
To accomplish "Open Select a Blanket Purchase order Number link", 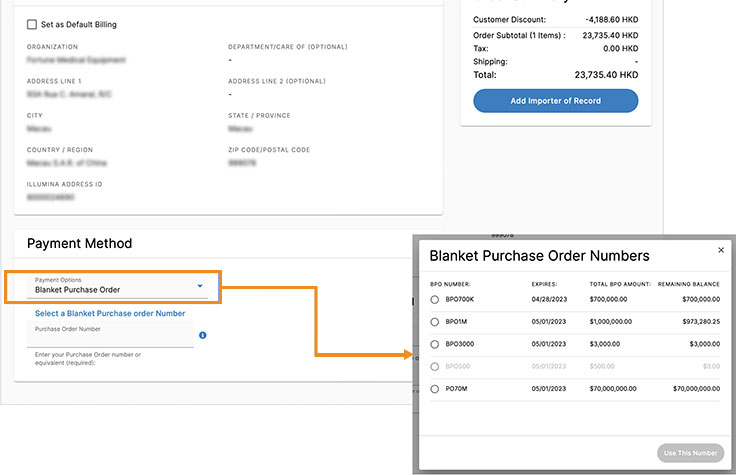I will (x=110, y=313).
